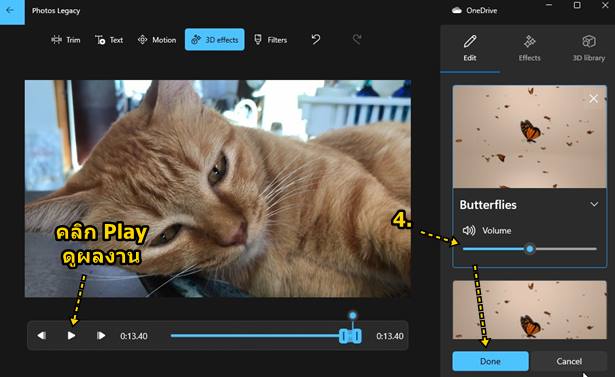The width and height of the screenshot is (615, 377).
Task: Select the second Butterflies effect thumbnail
Action: coord(529,310)
